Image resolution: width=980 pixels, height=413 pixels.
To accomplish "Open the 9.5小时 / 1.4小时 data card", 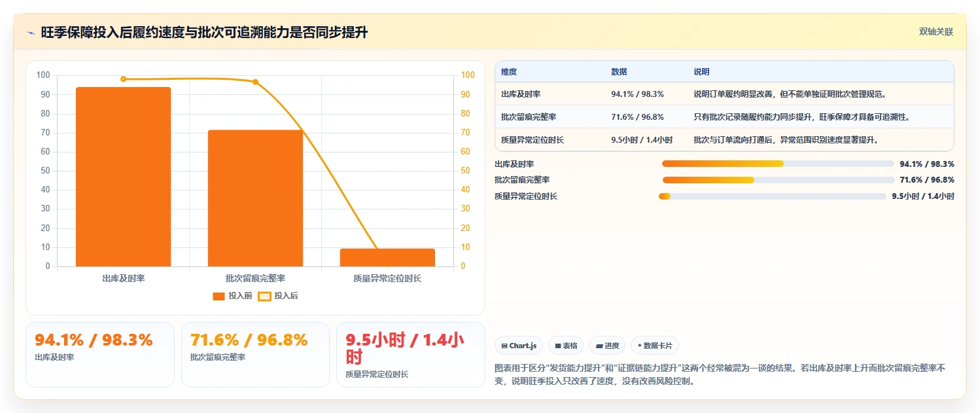I will 411,355.
